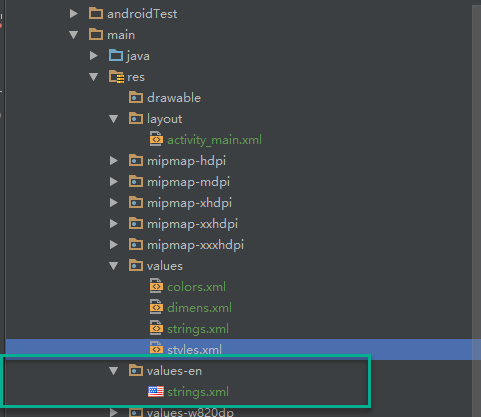
Task: Click the US flag icon beside strings.xml
Action: [x=156, y=391]
